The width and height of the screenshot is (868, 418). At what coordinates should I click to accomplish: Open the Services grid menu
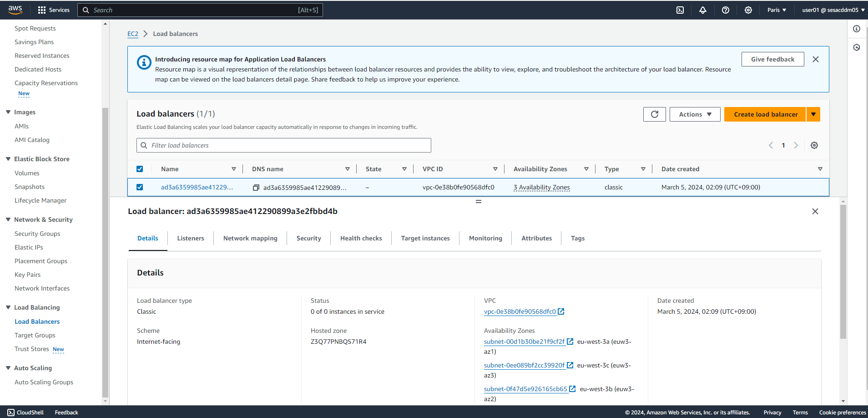(x=54, y=10)
